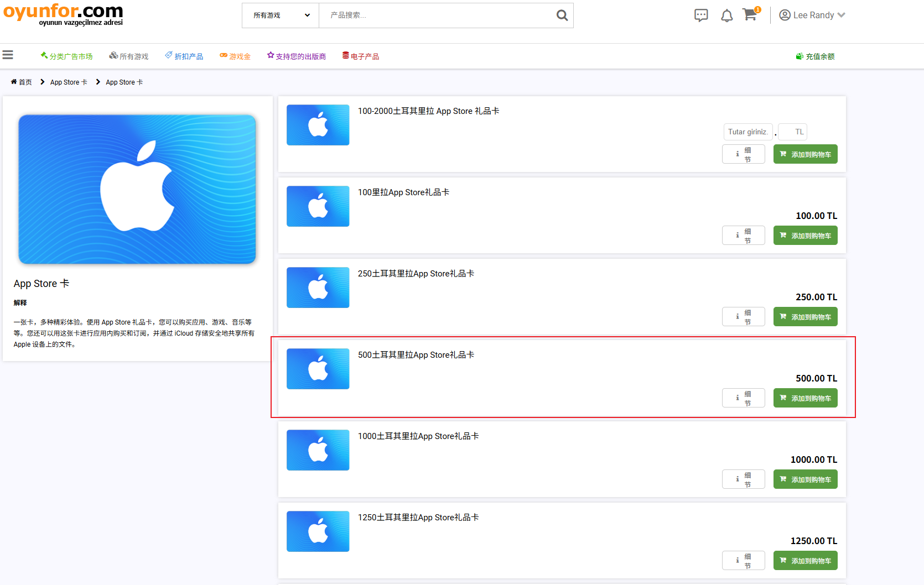Click thumbnail of 100-2000 lira card
Screen dimensions: 924x585
pyautogui.click(x=318, y=125)
